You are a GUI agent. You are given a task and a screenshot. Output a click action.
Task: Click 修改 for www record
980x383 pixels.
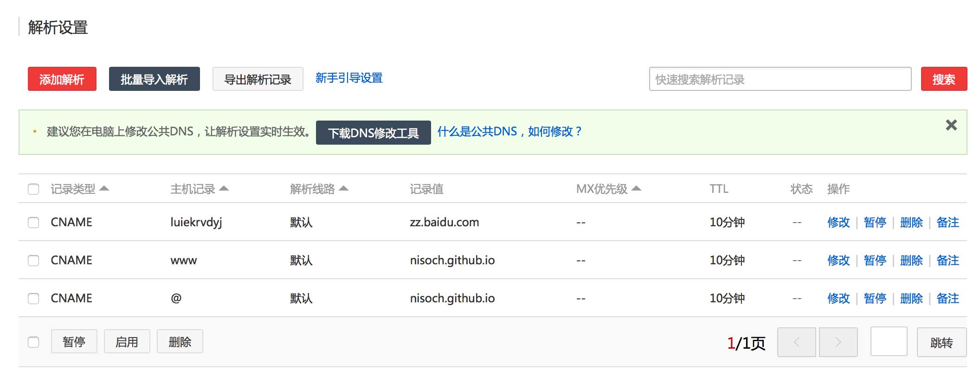[x=838, y=261]
